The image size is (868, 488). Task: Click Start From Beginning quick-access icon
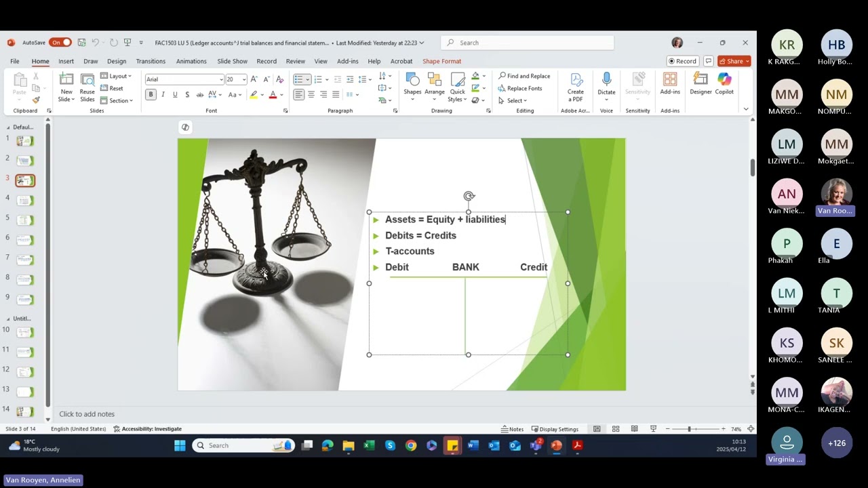(127, 42)
